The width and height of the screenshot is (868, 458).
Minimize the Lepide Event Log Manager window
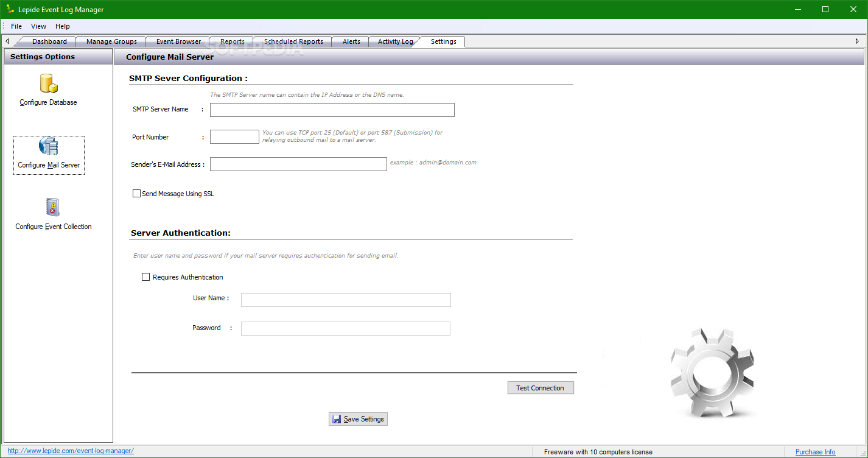[797, 9]
